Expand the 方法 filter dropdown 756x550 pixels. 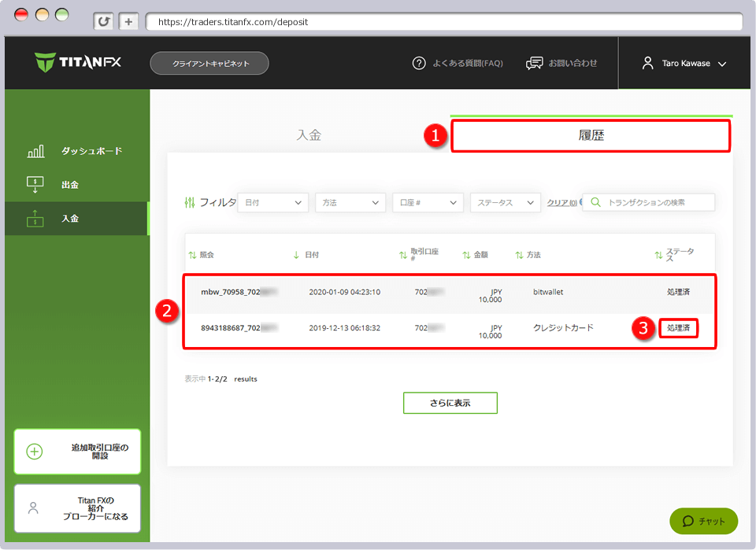350,202
